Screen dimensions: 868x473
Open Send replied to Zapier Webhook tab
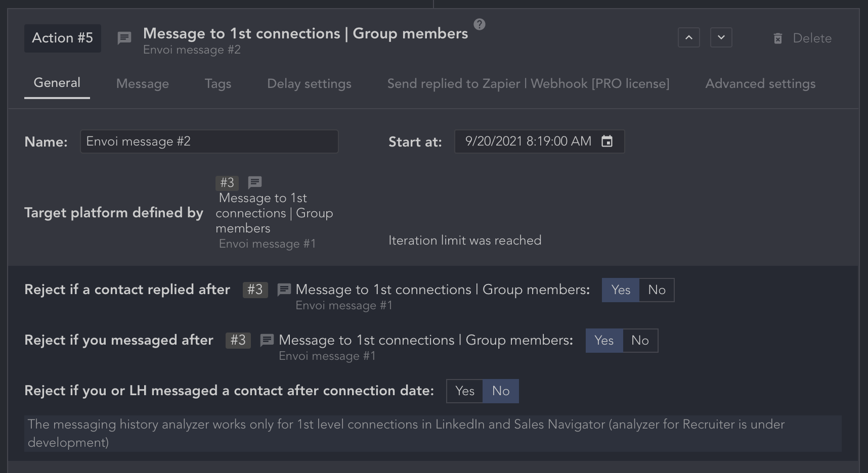tap(528, 84)
